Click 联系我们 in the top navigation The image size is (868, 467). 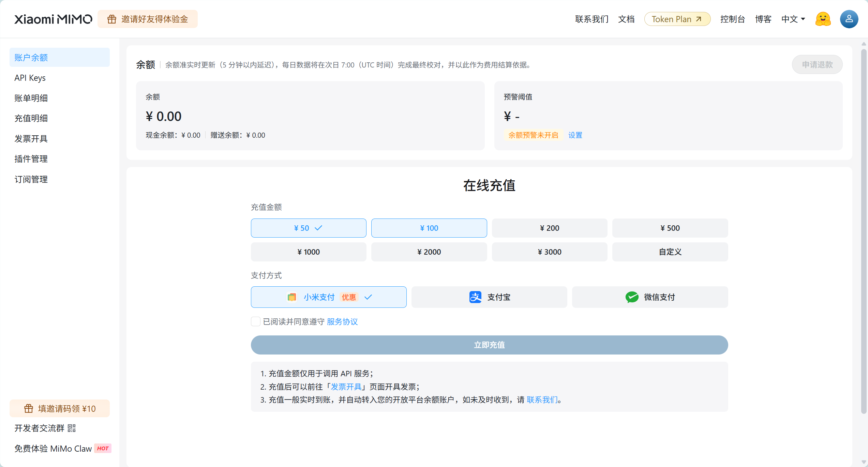(592, 19)
